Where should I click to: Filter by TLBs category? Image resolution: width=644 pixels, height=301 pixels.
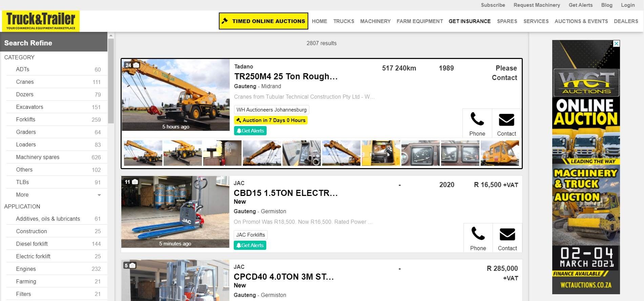[57, 182]
